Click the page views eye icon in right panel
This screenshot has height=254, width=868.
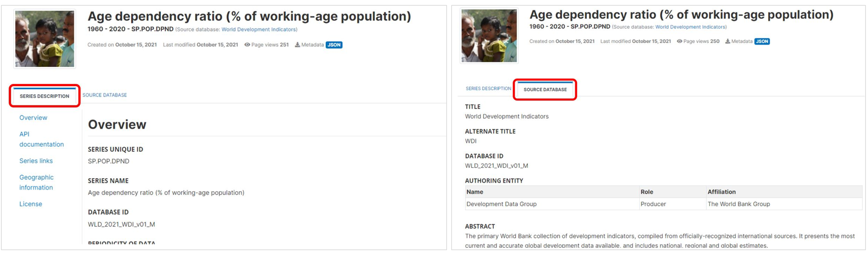pos(679,42)
